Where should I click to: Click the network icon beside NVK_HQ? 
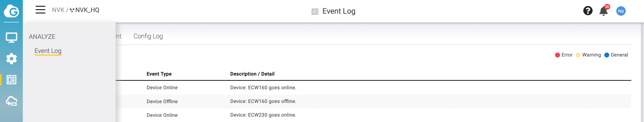72,10
